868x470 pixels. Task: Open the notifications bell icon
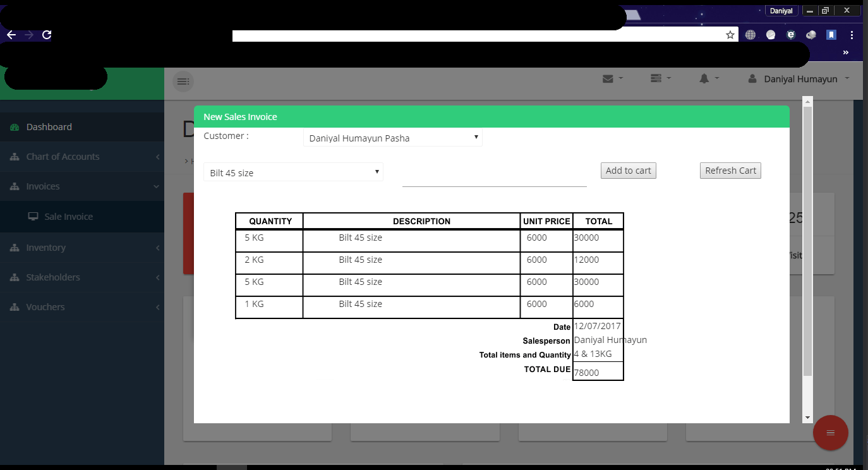point(704,78)
